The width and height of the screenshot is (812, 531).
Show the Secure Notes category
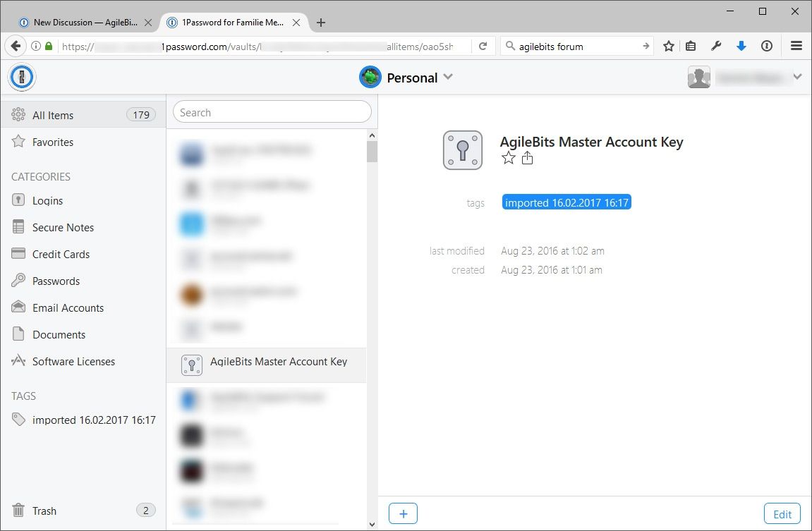point(83,227)
